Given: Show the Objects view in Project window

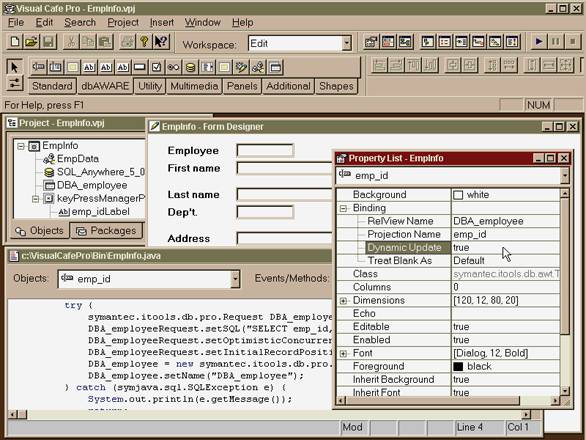Looking at the screenshot, I should click(40, 231).
